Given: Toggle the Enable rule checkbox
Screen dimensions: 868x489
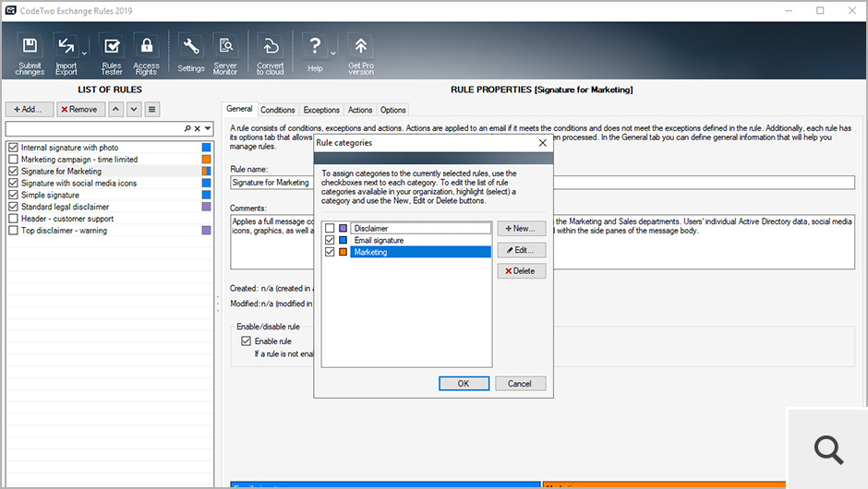Looking at the screenshot, I should tap(247, 341).
